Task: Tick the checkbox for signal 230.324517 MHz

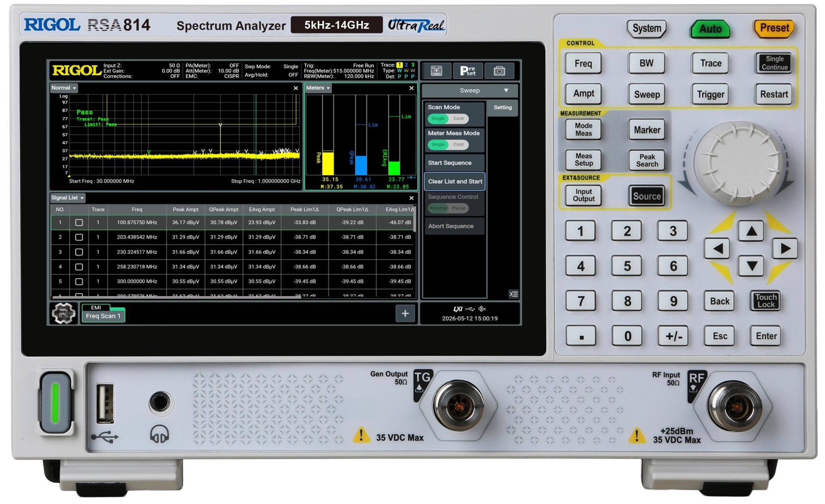Action: 79,252
